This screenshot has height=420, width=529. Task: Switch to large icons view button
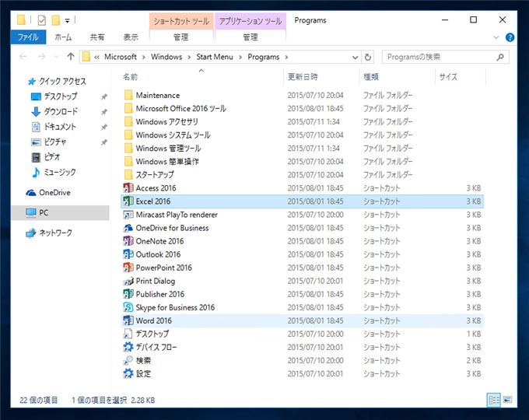pos(507,400)
